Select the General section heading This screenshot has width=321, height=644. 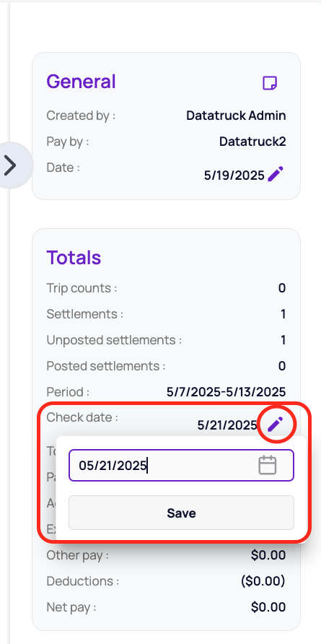tap(81, 82)
